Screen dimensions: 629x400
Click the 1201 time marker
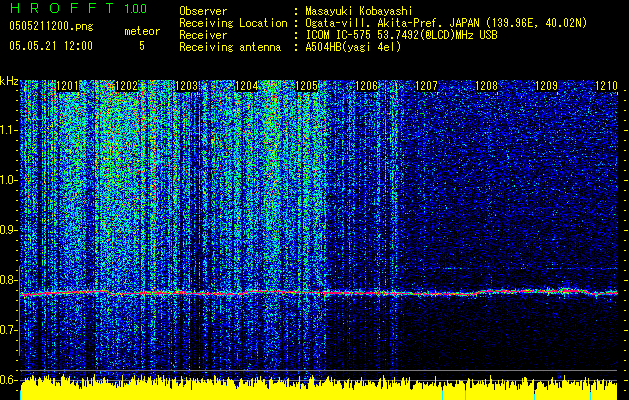(x=67, y=86)
